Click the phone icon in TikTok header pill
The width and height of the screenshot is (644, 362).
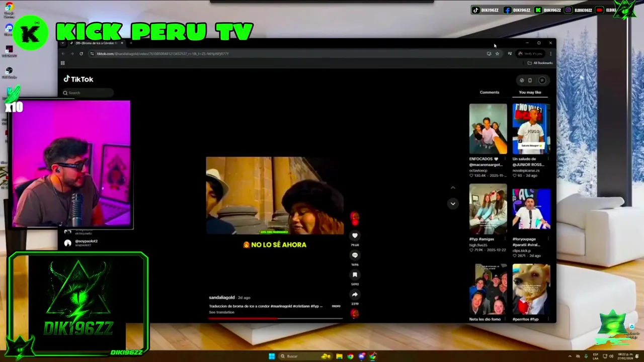[530, 80]
